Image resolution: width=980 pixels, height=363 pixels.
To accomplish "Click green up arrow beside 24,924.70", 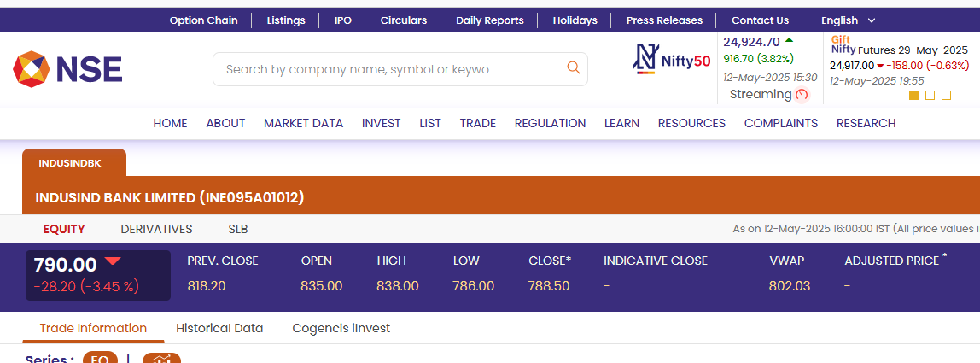I will click(789, 40).
